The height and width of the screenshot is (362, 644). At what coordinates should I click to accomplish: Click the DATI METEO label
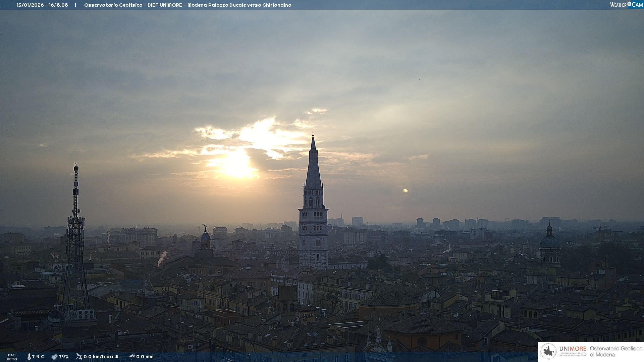pos(12,357)
